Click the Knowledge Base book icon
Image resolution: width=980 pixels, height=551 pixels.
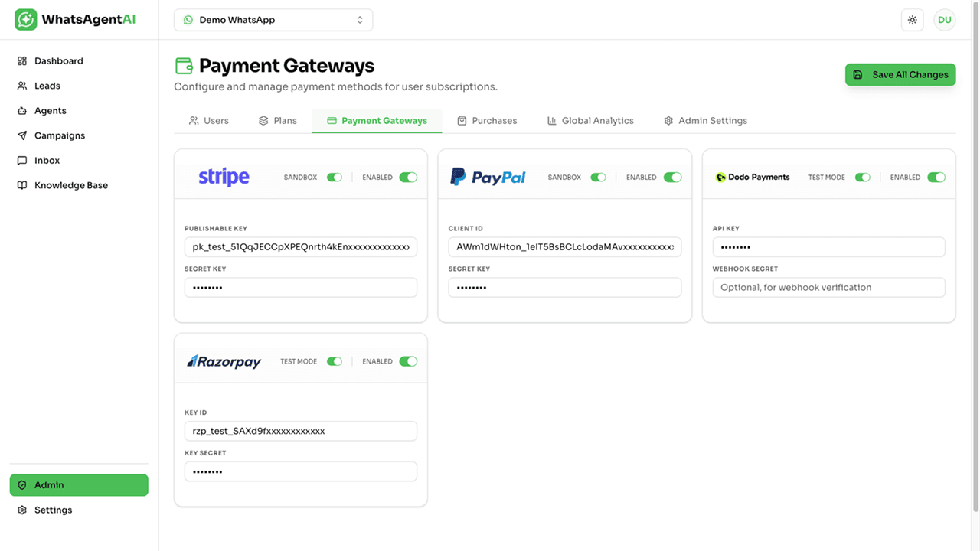[x=22, y=185]
